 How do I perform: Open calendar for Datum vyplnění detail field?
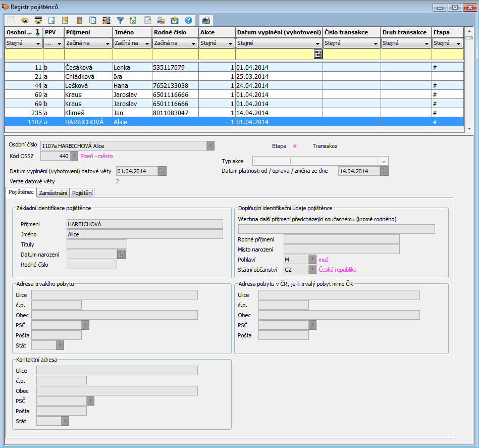162,171
